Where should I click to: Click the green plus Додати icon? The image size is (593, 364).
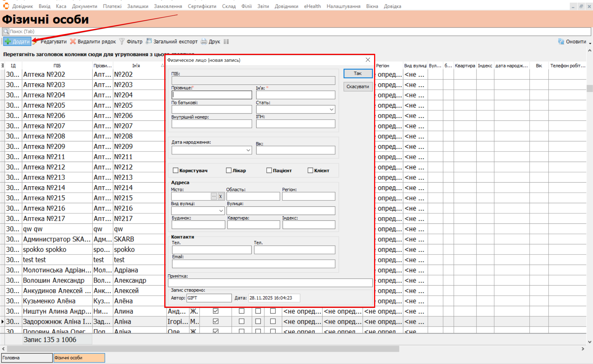coord(8,42)
